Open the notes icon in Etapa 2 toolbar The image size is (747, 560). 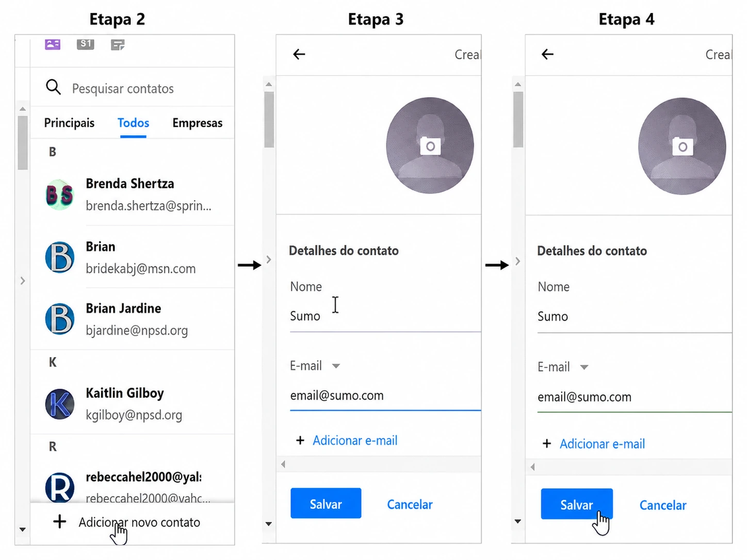pyautogui.click(x=118, y=45)
